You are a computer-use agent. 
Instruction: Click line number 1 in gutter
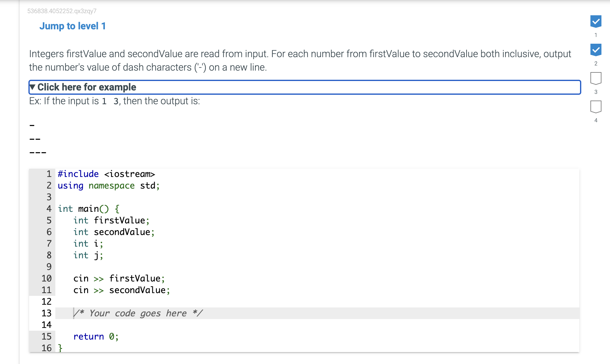tap(49, 174)
